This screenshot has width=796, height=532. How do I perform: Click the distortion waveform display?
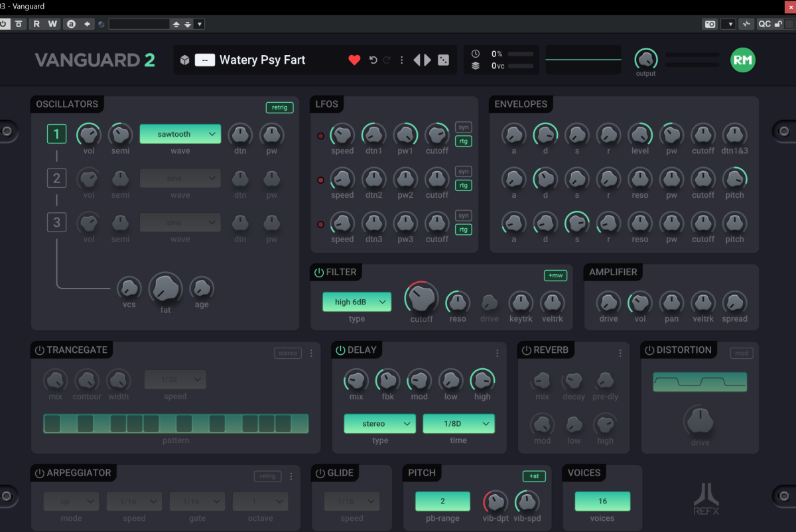pyautogui.click(x=700, y=382)
